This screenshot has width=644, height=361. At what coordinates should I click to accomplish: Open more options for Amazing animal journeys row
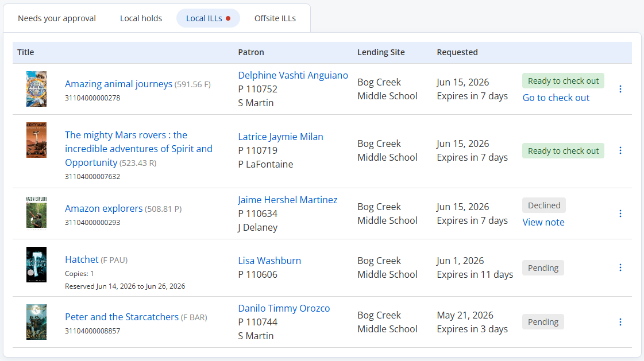[620, 89]
